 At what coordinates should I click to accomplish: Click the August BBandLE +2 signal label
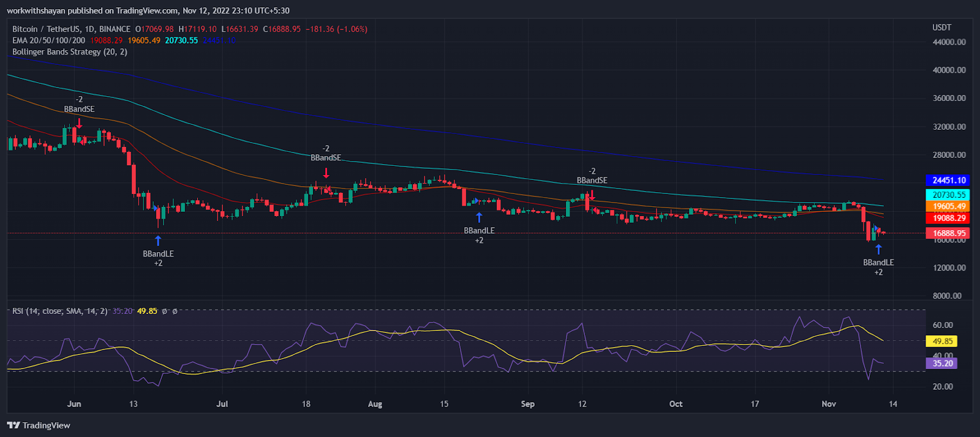[479, 236]
